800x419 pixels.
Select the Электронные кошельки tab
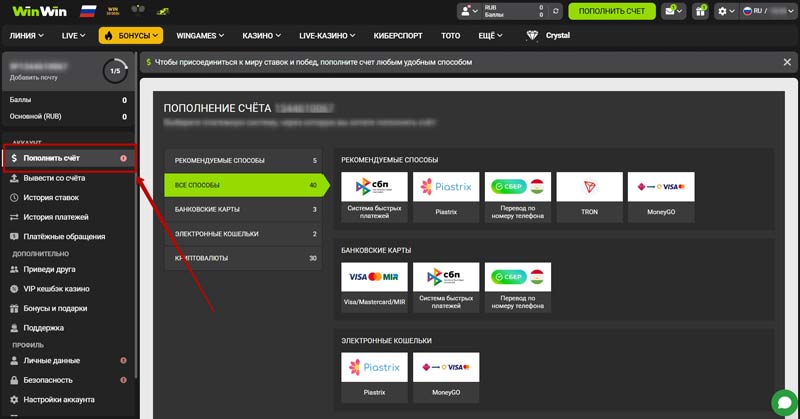pyautogui.click(x=243, y=234)
